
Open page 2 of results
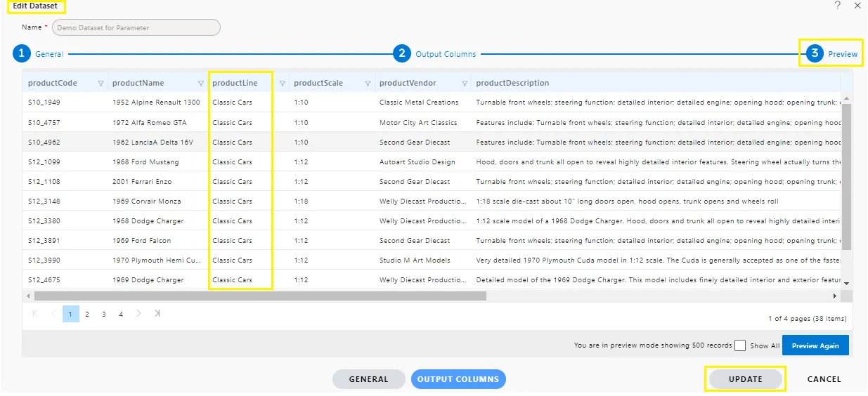click(87, 314)
